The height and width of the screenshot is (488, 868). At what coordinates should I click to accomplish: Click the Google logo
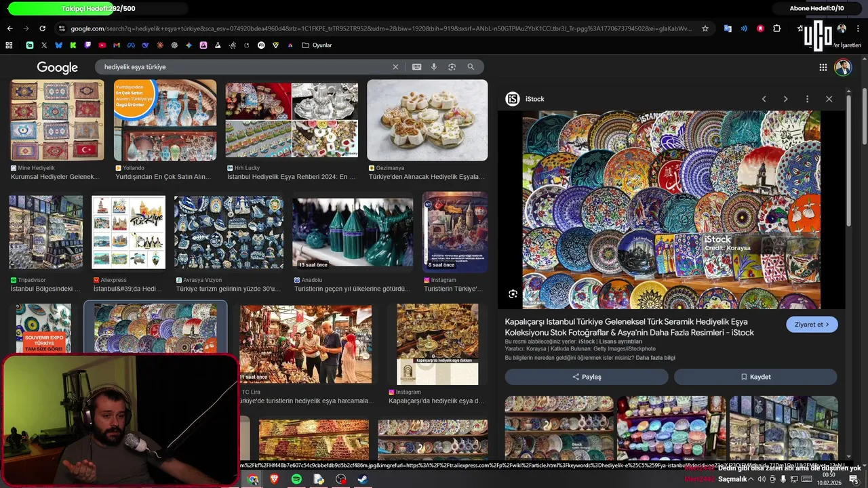coord(58,67)
